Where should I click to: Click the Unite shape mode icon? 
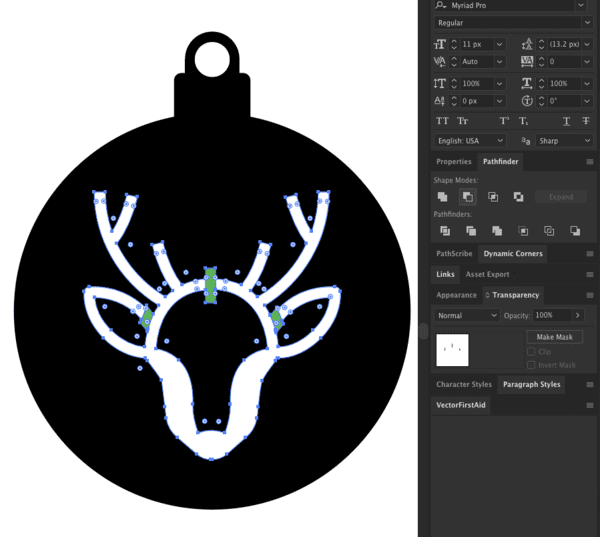coord(442,197)
